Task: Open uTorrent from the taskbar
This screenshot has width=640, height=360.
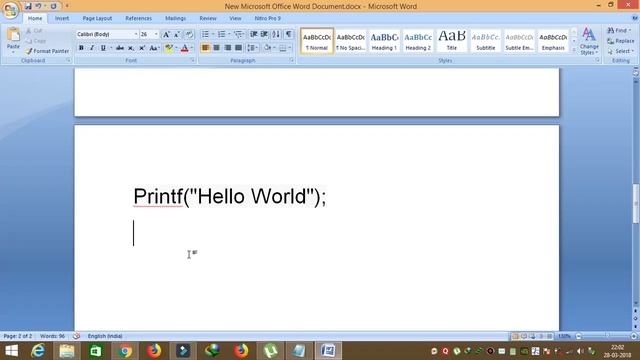Action: pyautogui.click(x=270, y=351)
